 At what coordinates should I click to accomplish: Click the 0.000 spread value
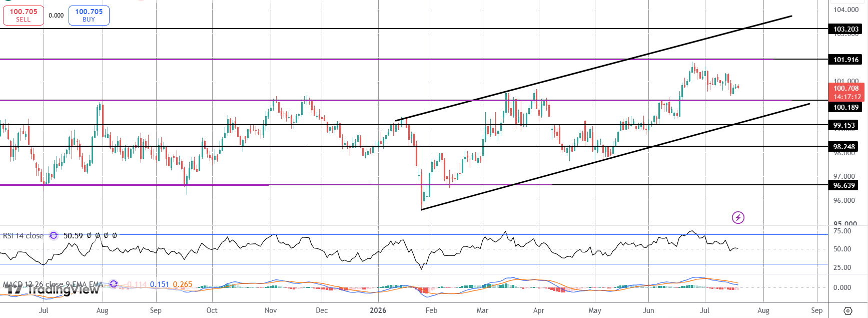coord(56,16)
